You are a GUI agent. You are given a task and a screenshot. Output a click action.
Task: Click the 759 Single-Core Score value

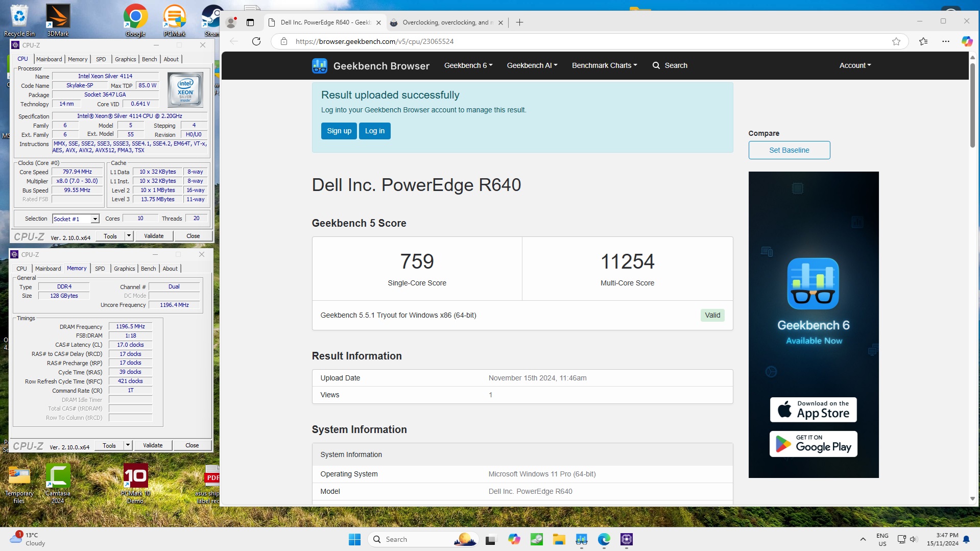click(x=417, y=261)
